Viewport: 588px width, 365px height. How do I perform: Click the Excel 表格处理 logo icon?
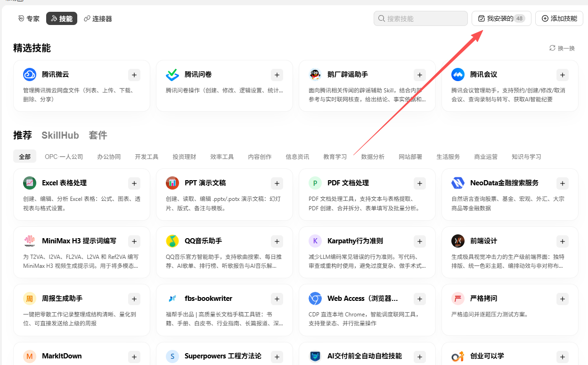tap(30, 183)
